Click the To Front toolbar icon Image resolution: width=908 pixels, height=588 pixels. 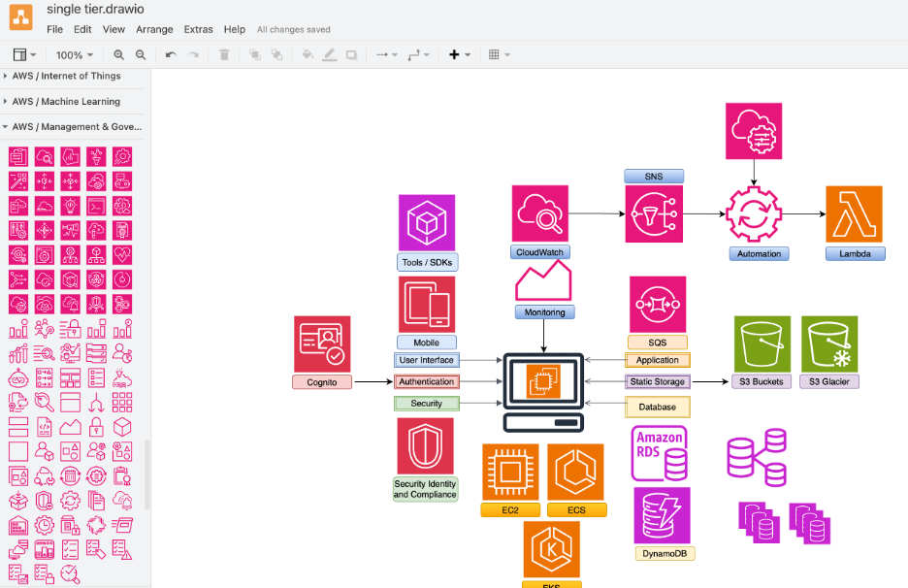point(254,55)
